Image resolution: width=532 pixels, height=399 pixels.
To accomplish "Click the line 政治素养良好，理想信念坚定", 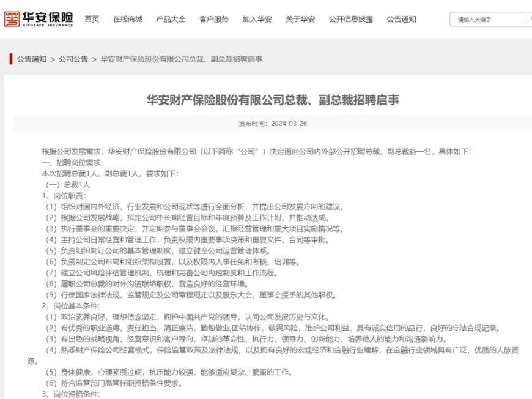I will pos(188,317).
